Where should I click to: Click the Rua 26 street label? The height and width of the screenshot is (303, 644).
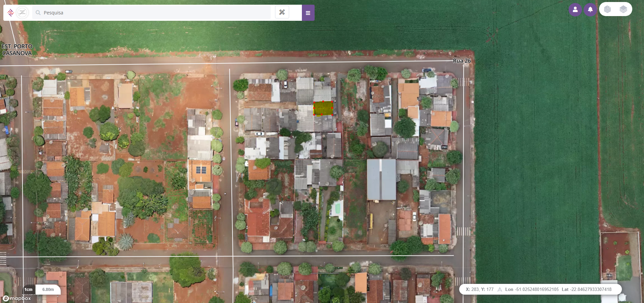tap(462, 61)
